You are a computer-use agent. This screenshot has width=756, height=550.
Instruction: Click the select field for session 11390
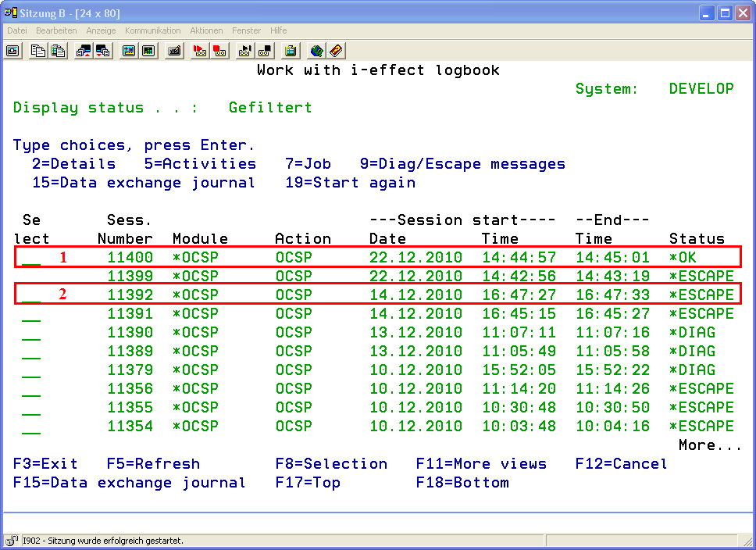pyautogui.click(x=31, y=333)
